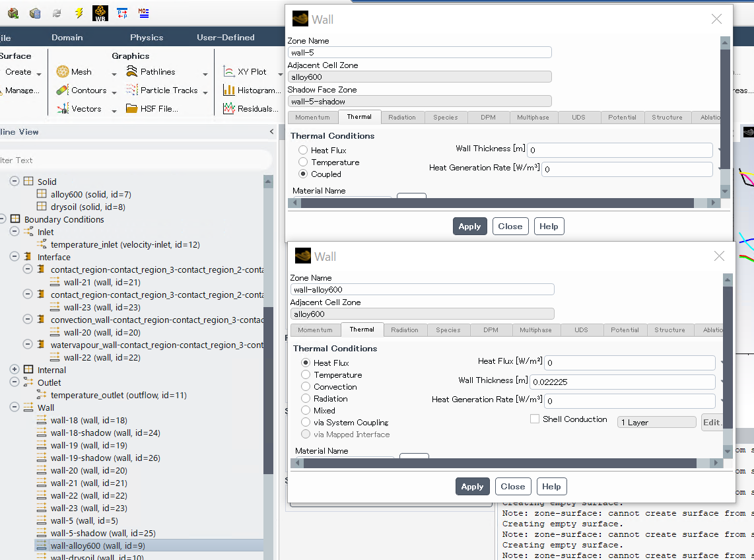
Task: Click the Residuals plot icon
Action: pos(229,109)
